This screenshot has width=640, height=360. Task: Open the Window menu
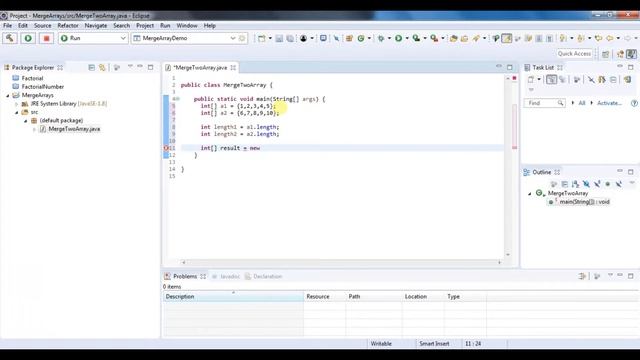tap(187, 25)
